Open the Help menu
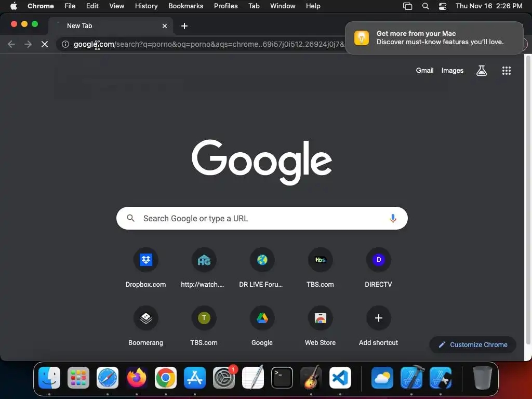The width and height of the screenshot is (532, 399). pyautogui.click(x=313, y=6)
